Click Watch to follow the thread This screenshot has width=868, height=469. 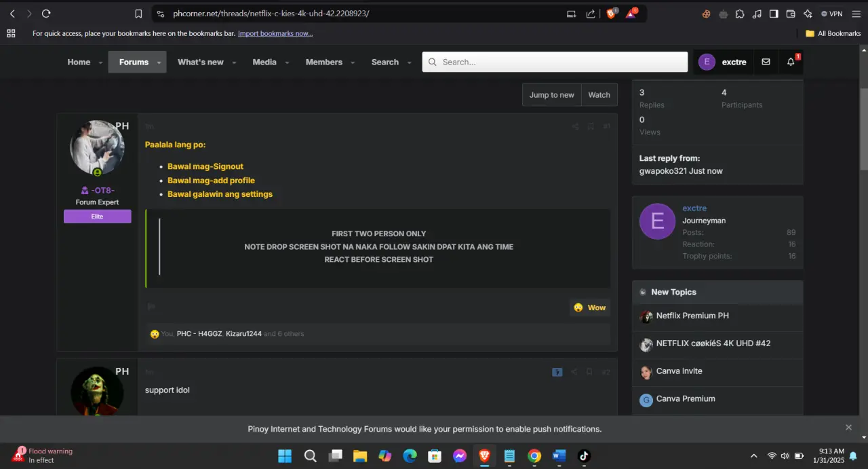click(x=599, y=95)
